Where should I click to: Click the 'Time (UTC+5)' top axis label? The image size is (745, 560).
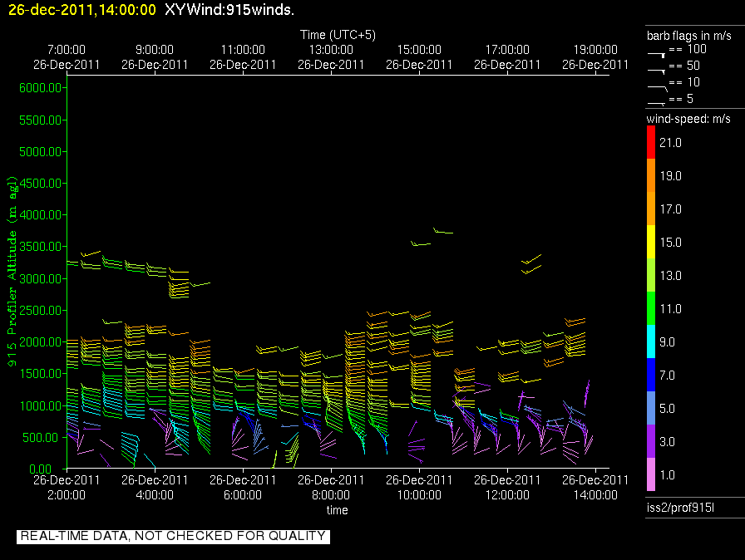[338, 35]
